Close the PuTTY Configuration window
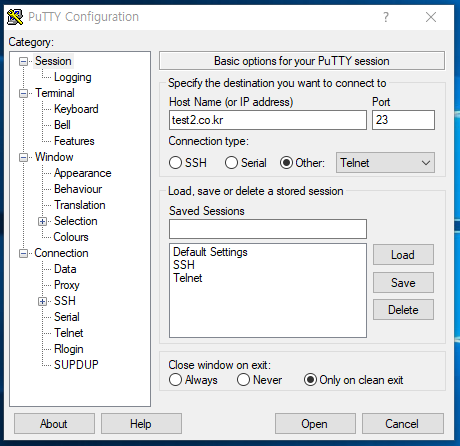 coord(431,17)
